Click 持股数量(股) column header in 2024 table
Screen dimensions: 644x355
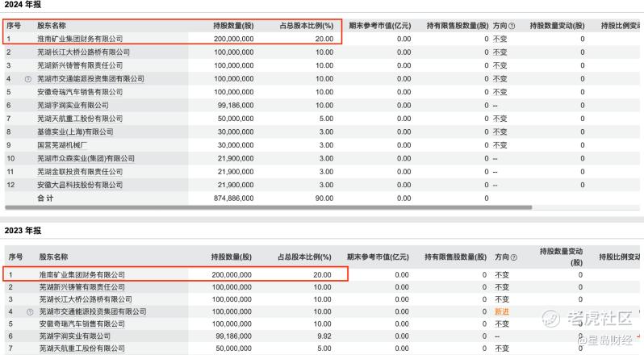(x=233, y=26)
